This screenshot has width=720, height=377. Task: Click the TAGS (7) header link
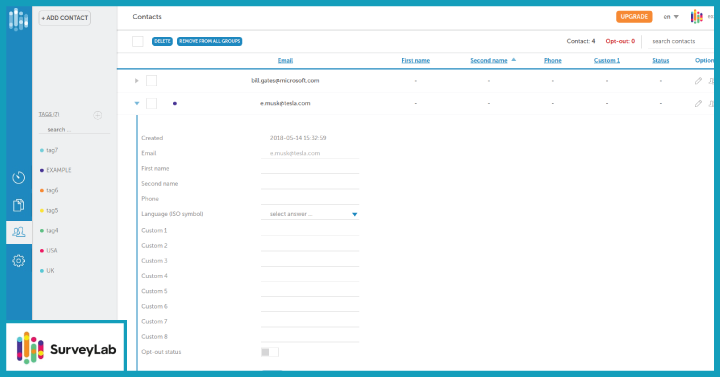(x=49, y=114)
